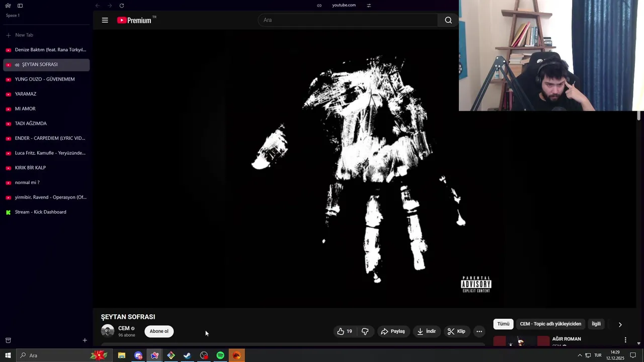Open Discord from the taskbar
This screenshot has width=644, height=362.
click(138, 355)
